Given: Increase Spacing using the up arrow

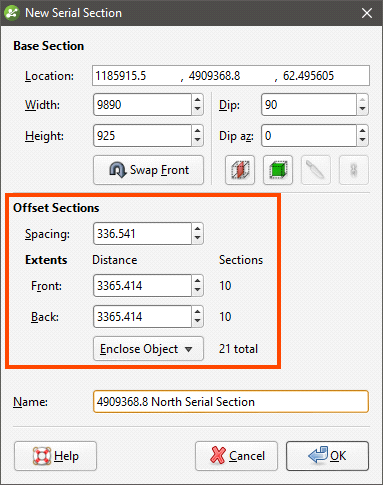Looking at the screenshot, I should pyautogui.click(x=198, y=228).
